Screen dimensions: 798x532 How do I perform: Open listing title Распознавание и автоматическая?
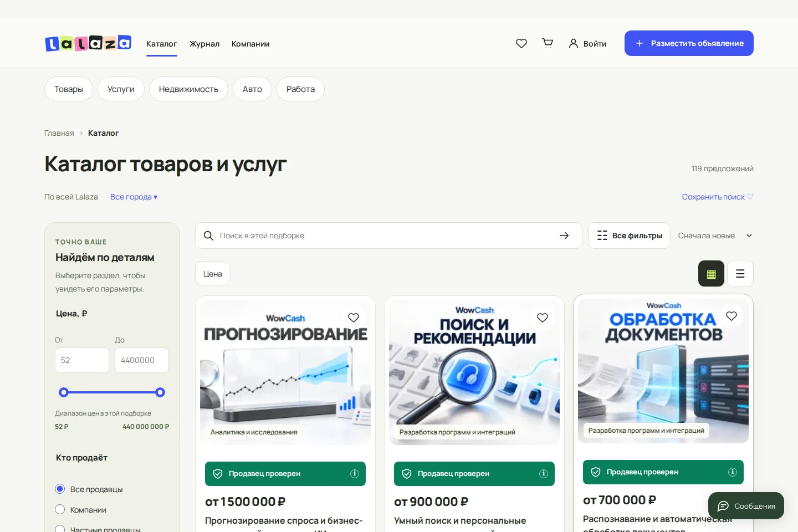(657, 519)
